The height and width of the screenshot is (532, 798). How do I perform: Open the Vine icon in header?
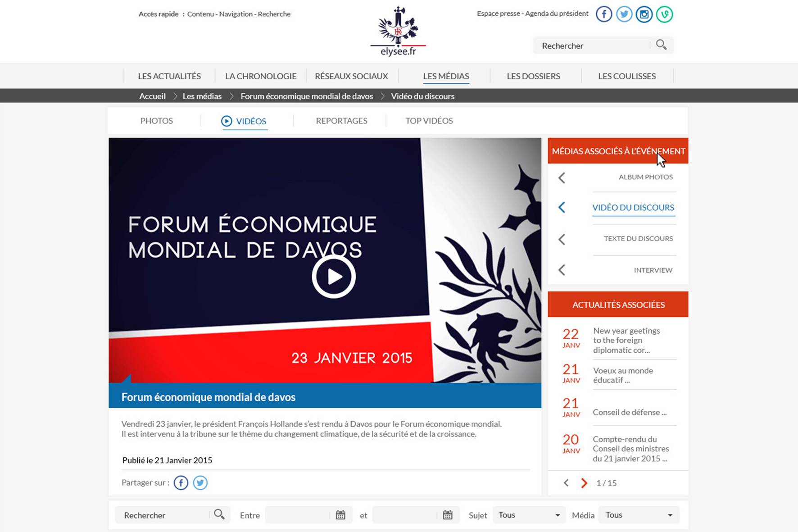(664, 14)
